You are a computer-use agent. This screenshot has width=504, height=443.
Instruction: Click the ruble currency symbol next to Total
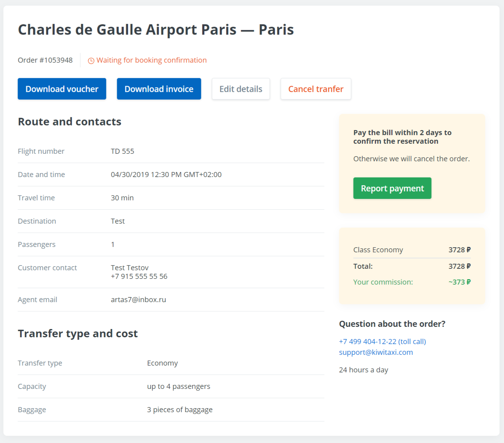[x=469, y=266]
